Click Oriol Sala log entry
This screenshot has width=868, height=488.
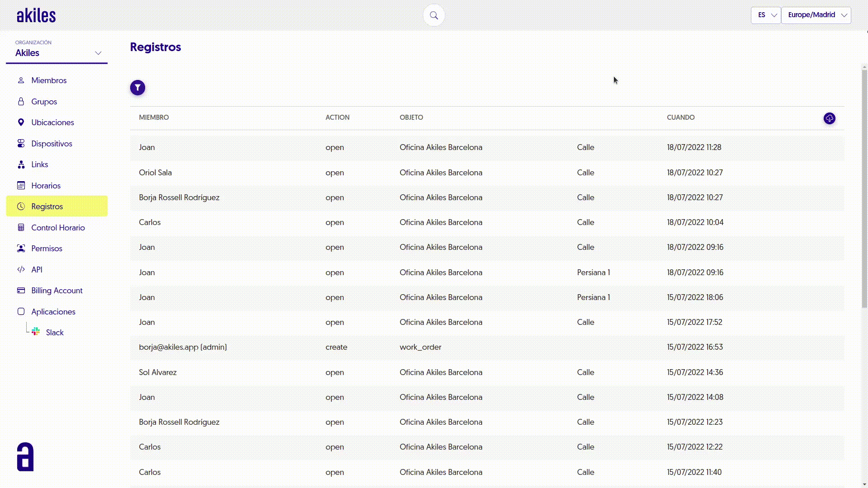click(x=155, y=173)
